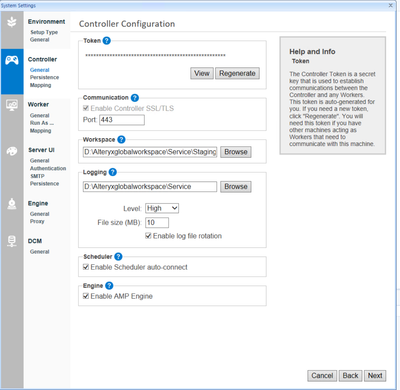The height and width of the screenshot is (390, 400).
Task: Click the File size (MB) field
Action: 157,222
